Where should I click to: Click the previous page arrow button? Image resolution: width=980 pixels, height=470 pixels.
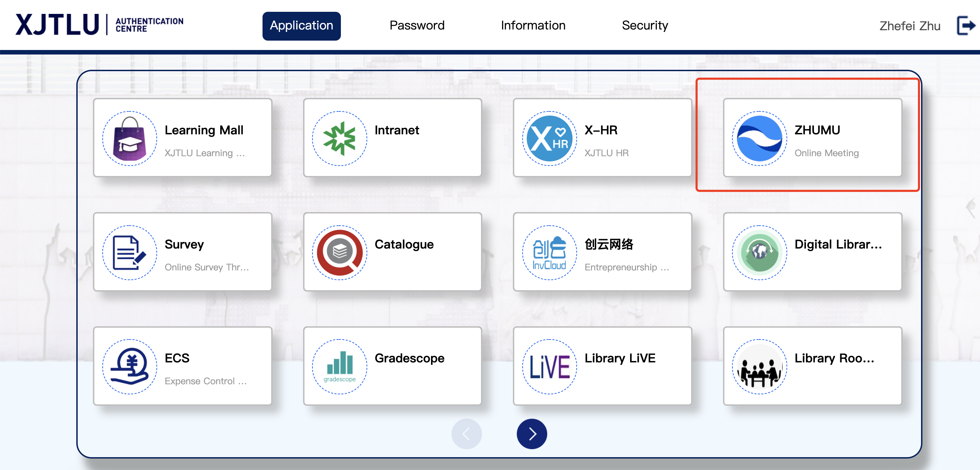[x=466, y=434]
